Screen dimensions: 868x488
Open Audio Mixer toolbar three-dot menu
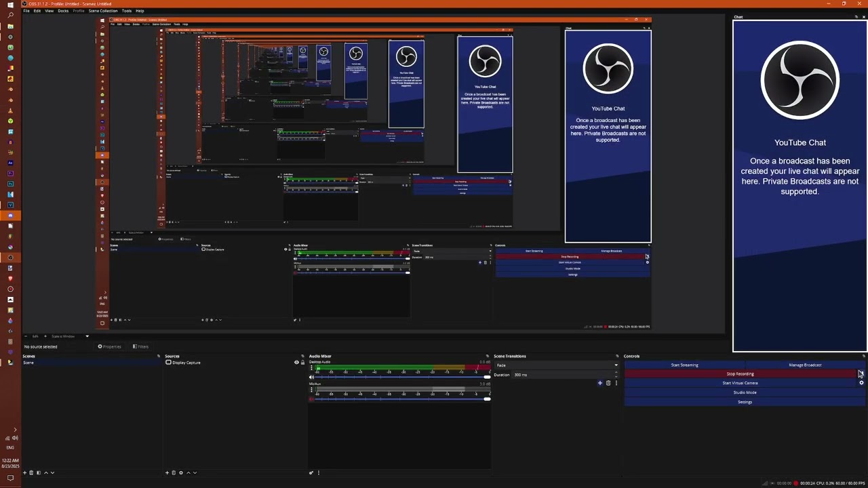click(x=319, y=472)
